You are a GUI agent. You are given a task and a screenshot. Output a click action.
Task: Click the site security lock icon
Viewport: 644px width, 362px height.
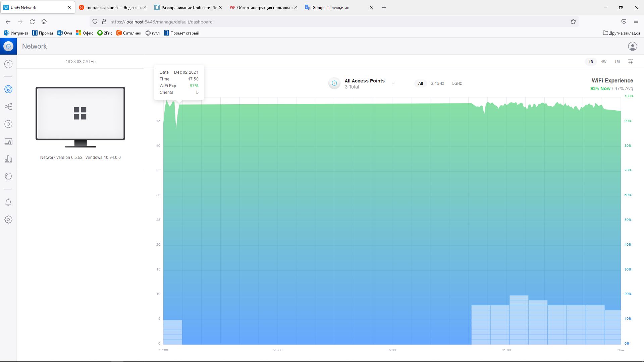(x=104, y=22)
